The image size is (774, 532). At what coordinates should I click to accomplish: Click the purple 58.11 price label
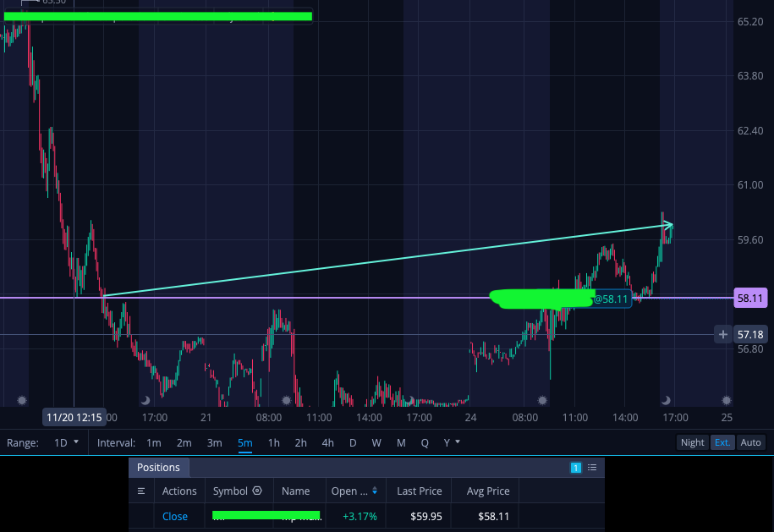[750, 298]
